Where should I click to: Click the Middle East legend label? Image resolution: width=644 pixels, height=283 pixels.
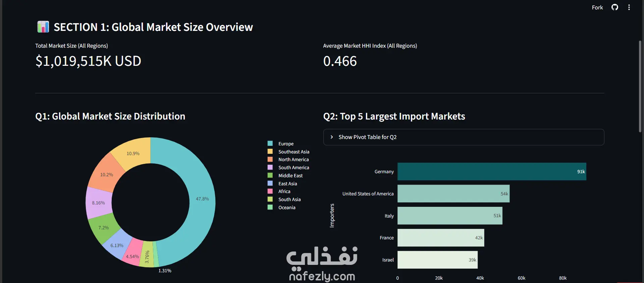(290, 176)
